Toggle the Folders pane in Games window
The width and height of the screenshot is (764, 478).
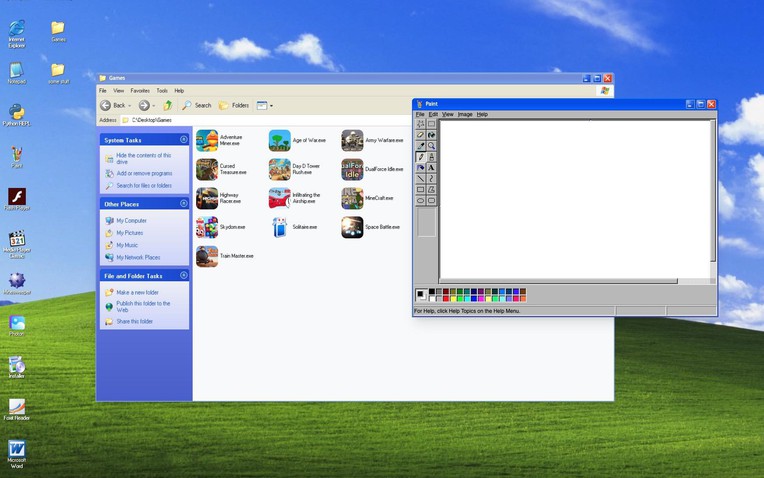pos(234,105)
